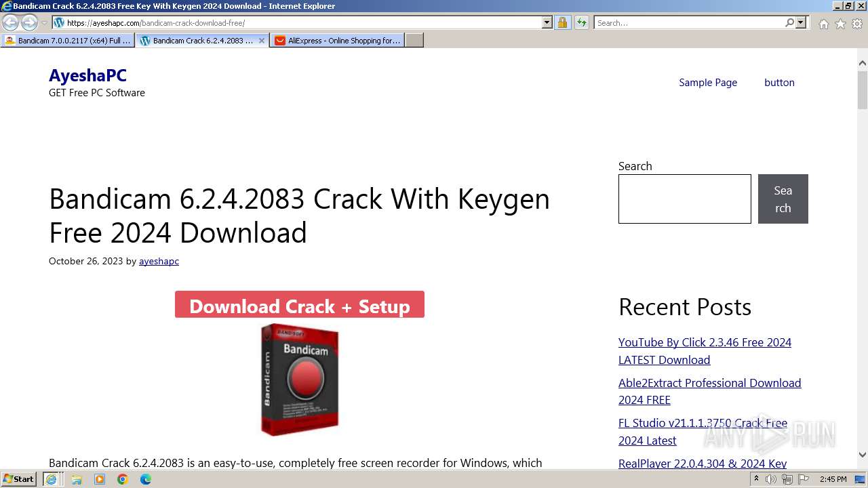
Task: Click the post date October 26, 2023
Action: pyautogui.click(x=86, y=261)
